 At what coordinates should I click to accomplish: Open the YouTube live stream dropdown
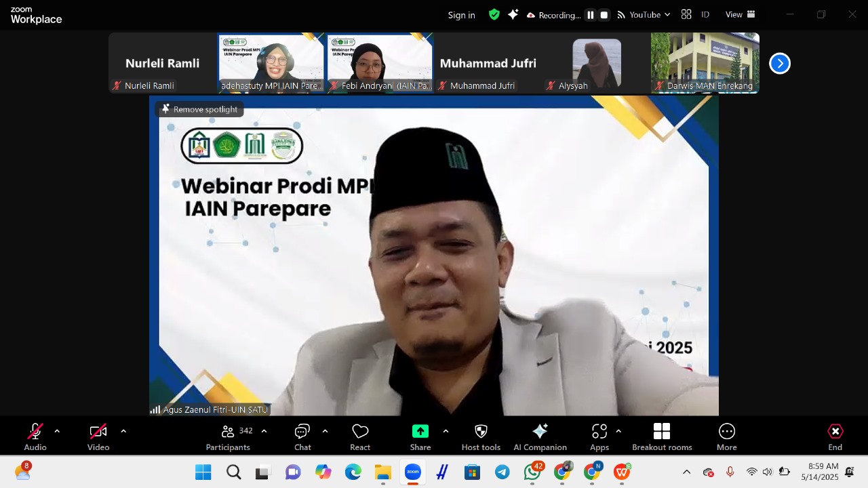(x=644, y=15)
